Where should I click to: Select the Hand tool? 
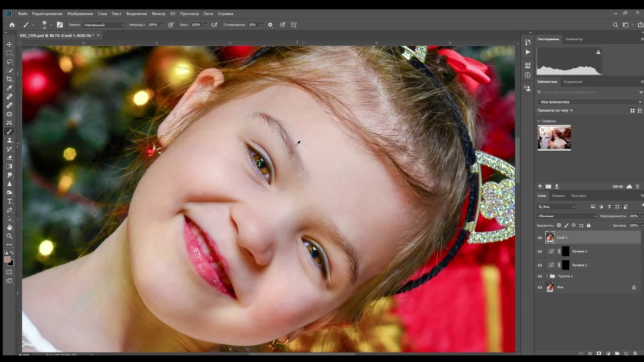(x=9, y=227)
